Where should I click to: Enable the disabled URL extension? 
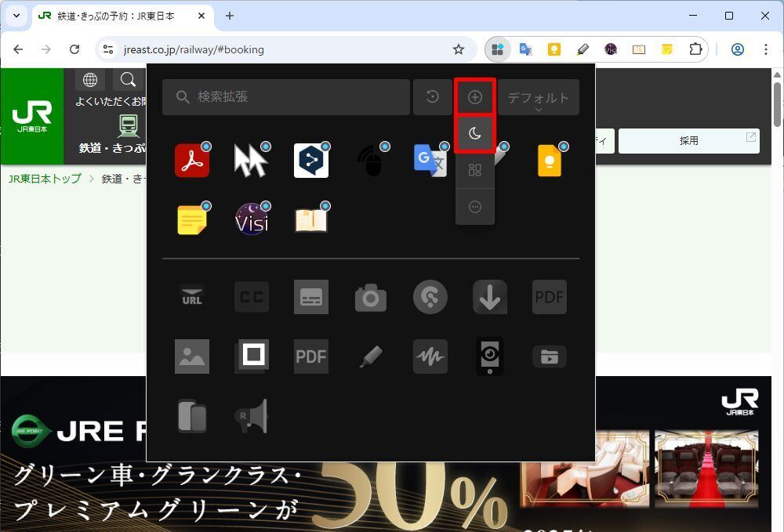click(x=192, y=297)
